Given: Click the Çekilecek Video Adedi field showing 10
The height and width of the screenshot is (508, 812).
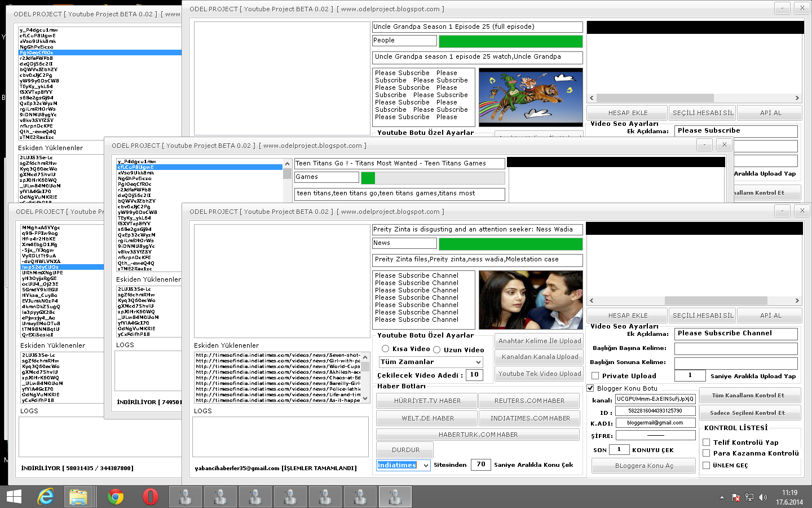Looking at the screenshot, I should click(x=474, y=375).
